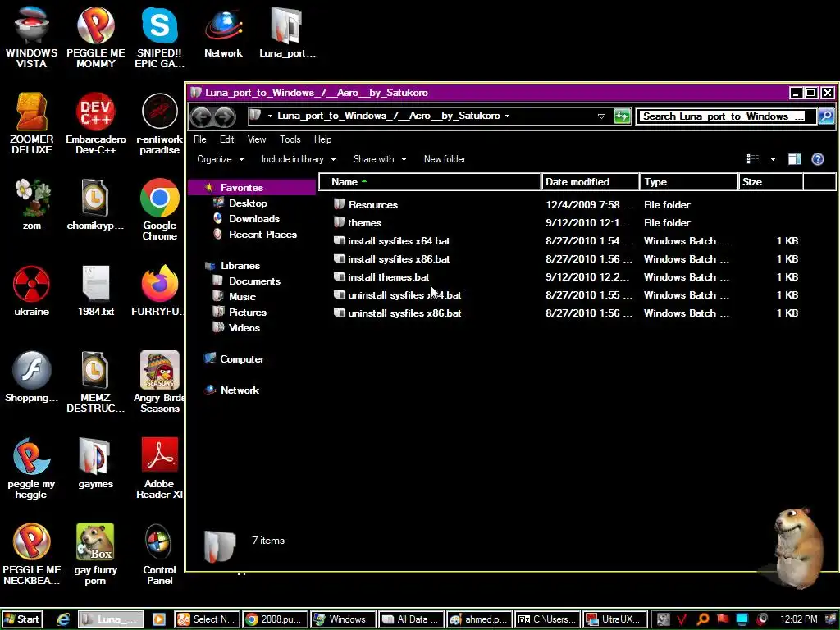
Task: Click the New folder button
Action: tap(445, 159)
